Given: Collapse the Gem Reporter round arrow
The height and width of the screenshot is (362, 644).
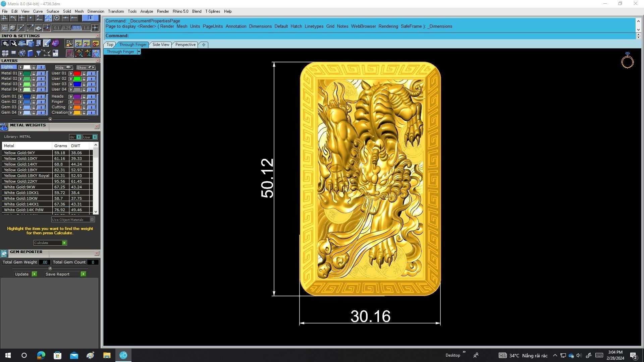Looking at the screenshot, I should (50, 268).
